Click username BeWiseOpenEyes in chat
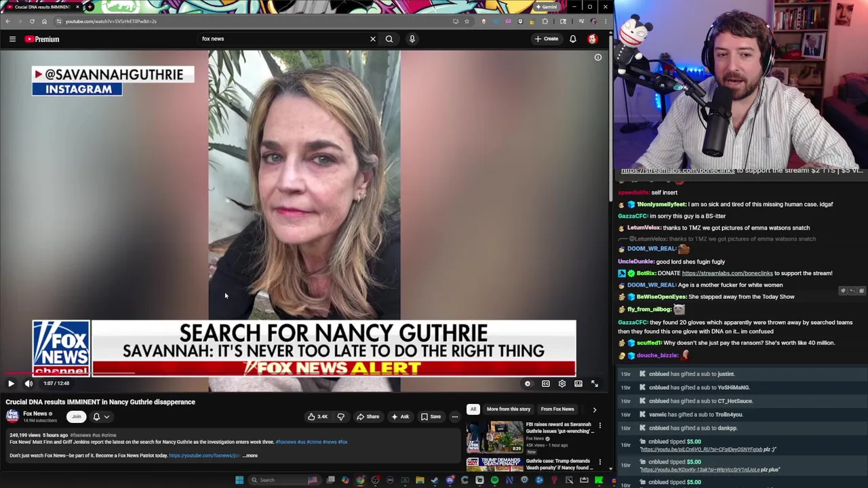868x488 pixels. click(662, 297)
